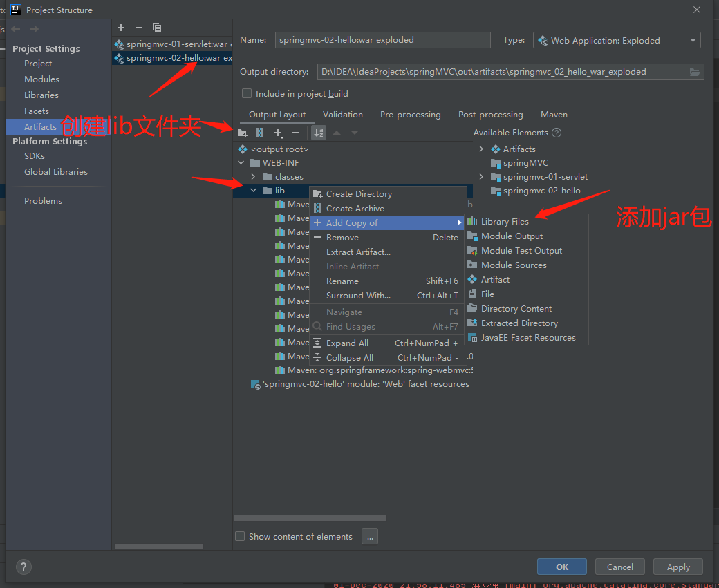
Task: Click the create archive toolbar icon
Action: (260, 133)
